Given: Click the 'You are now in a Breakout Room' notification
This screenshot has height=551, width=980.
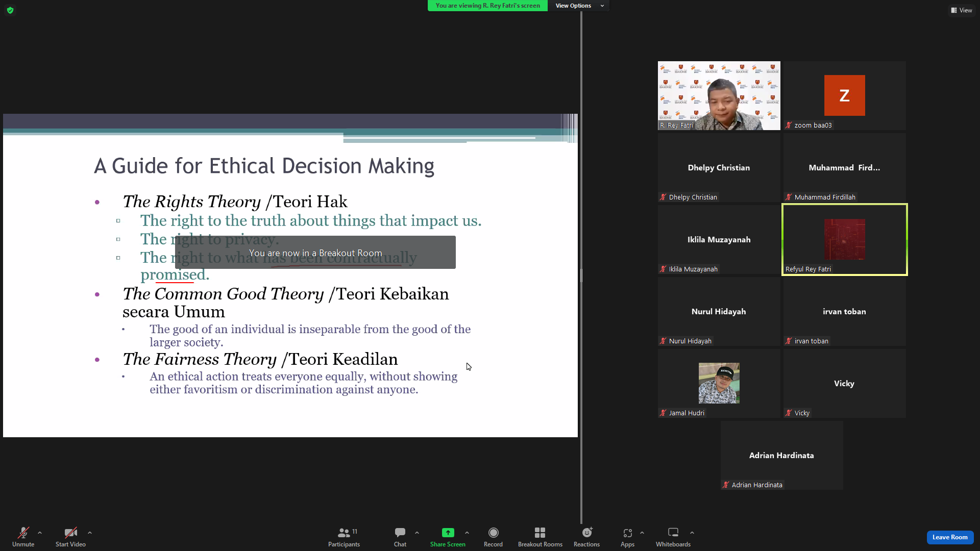Looking at the screenshot, I should coord(315,253).
